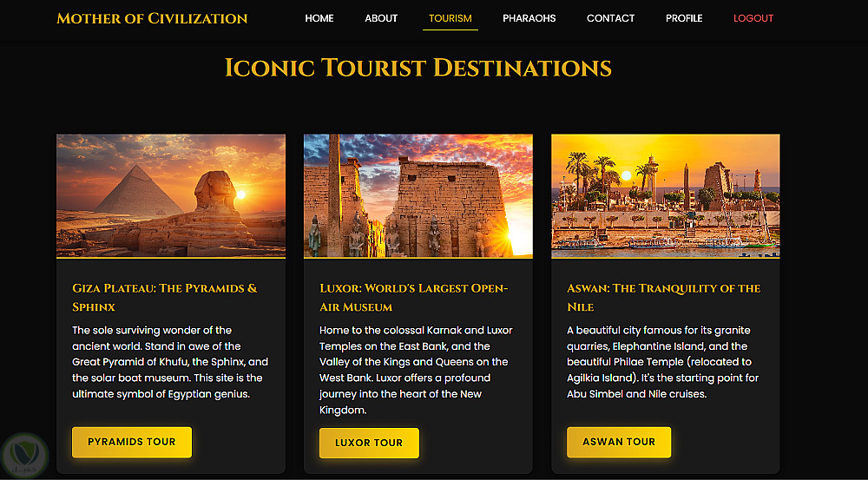Open the Luxor temple sunset image
Screen dimensions: 868x480
[x=418, y=195]
